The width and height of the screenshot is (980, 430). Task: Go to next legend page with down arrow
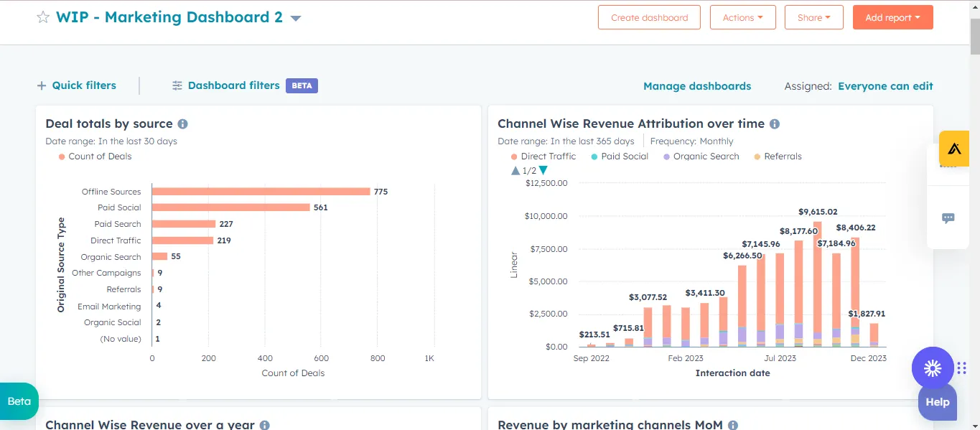tap(543, 170)
